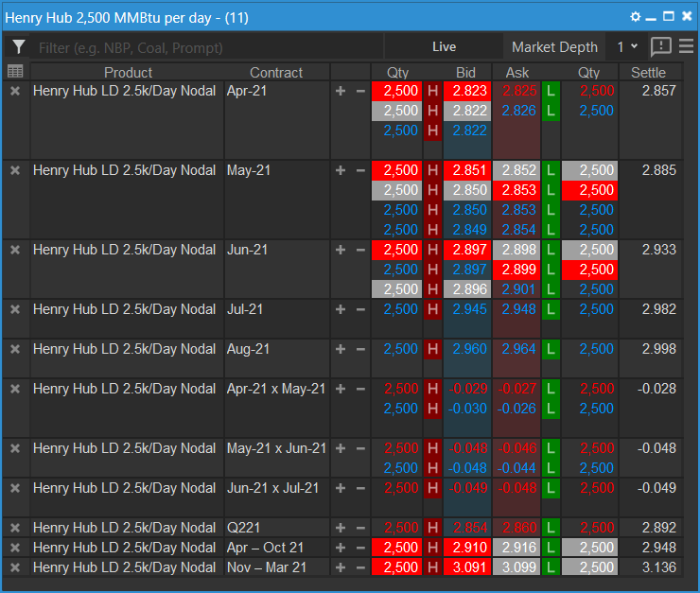Click minus icon on May-21 row
700x593 pixels.
[x=360, y=170]
